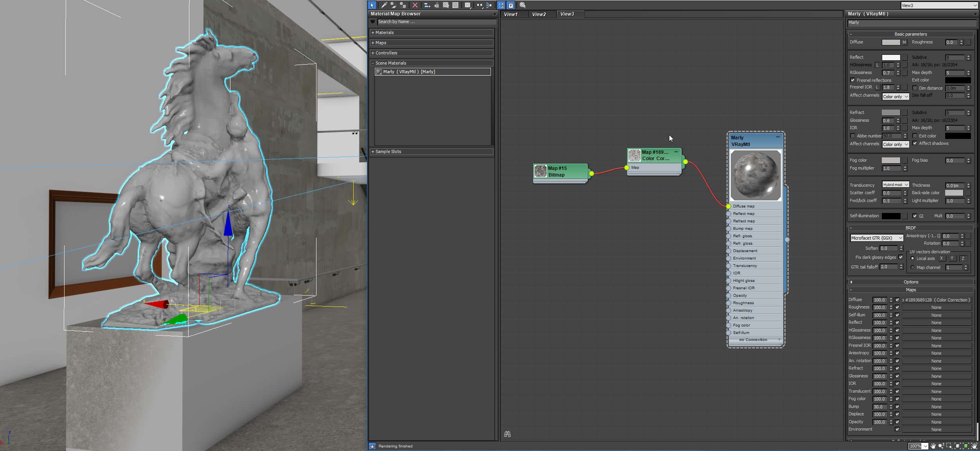Screen dimensions: 980x451
Task: Assign material to selection icon
Action: 403,5
